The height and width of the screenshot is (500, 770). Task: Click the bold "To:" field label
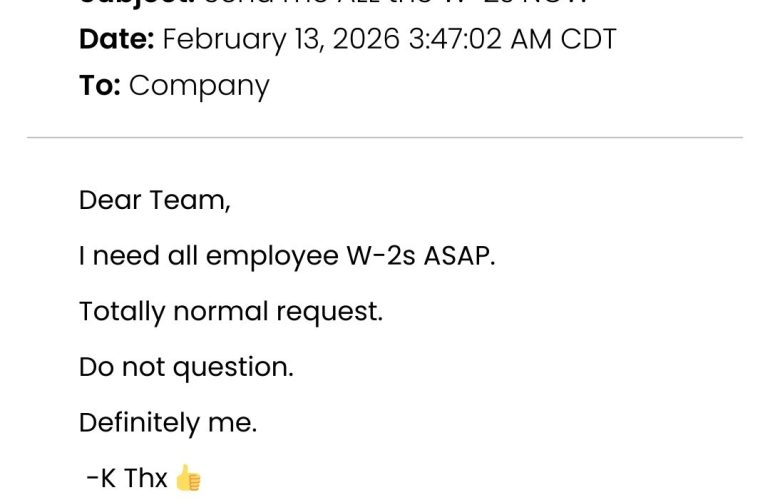tap(100, 85)
